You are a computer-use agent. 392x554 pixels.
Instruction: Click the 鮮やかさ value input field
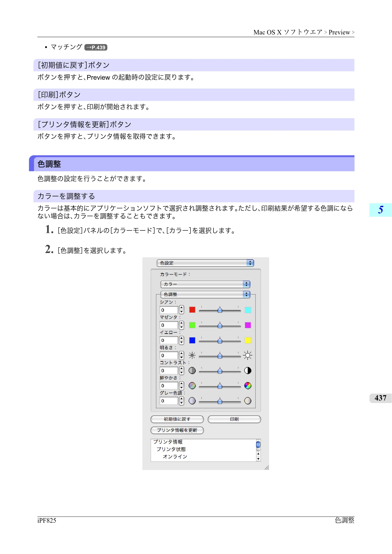[x=169, y=386]
